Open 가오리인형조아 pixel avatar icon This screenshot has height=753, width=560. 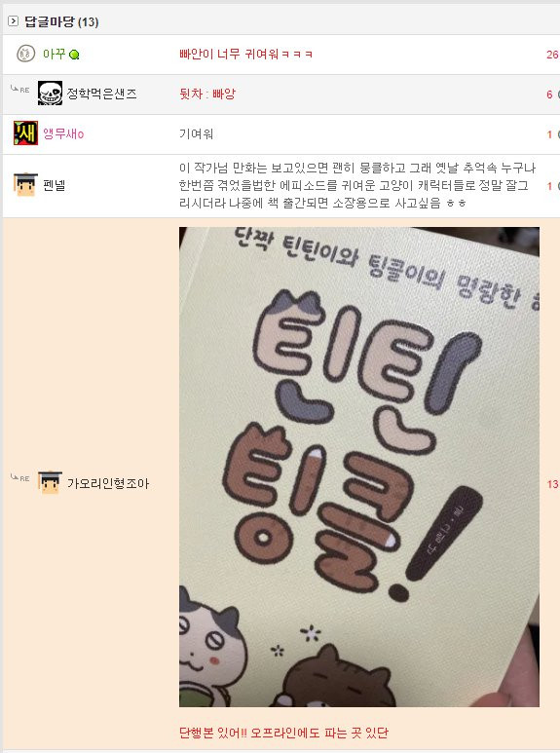click(x=50, y=482)
